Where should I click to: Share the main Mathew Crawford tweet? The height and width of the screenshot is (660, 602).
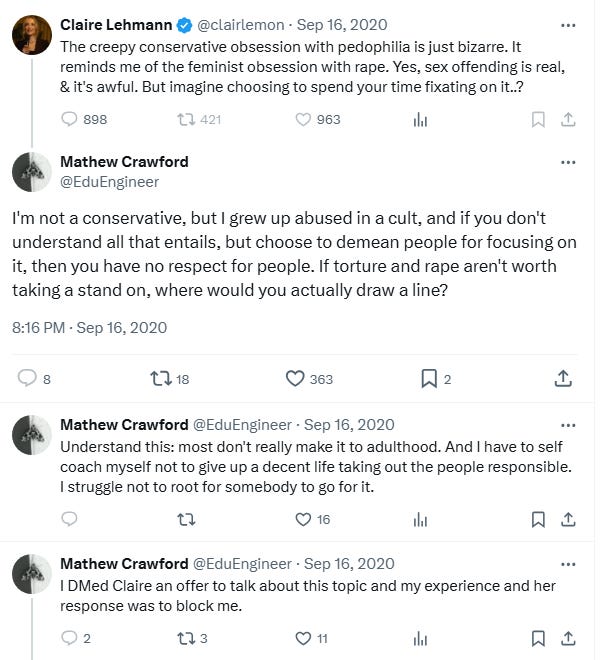(x=563, y=378)
